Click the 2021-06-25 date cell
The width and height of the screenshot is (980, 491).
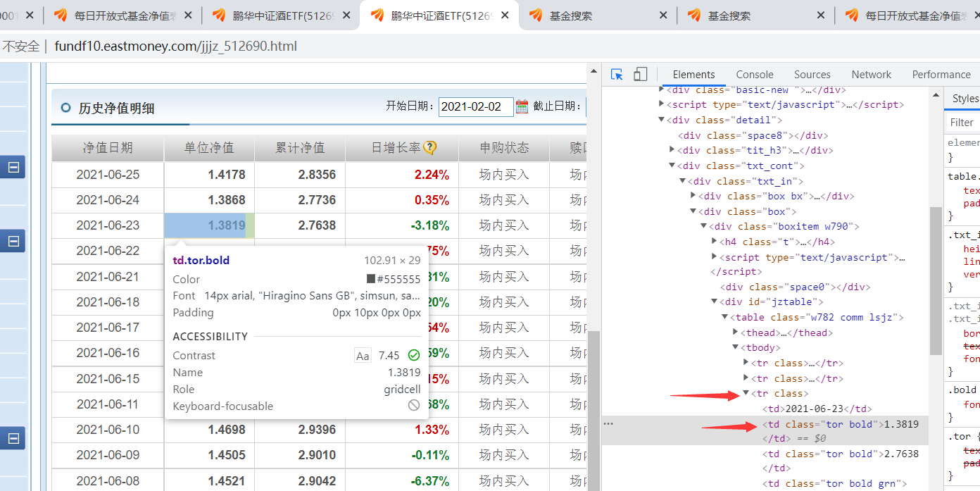[x=108, y=175]
